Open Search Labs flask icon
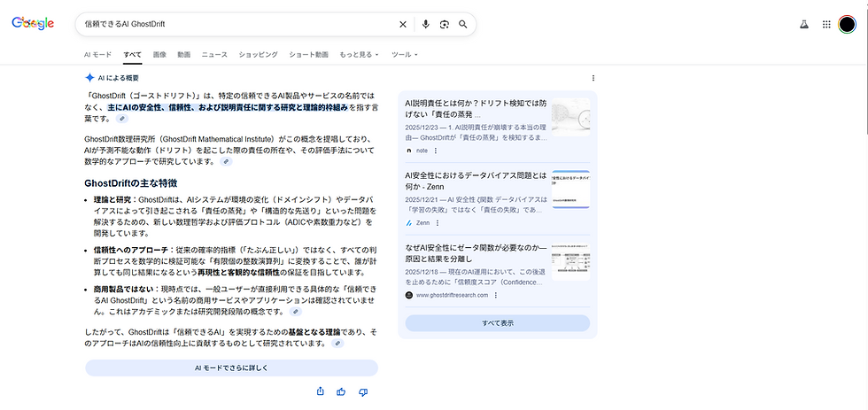 coord(804,24)
